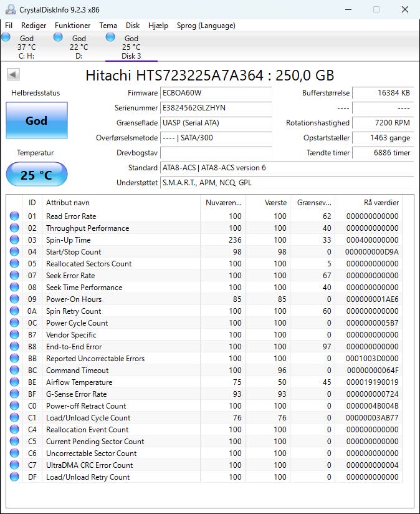
Task: Click the 25 °C temperature button
Action: click(x=36, y=175)
